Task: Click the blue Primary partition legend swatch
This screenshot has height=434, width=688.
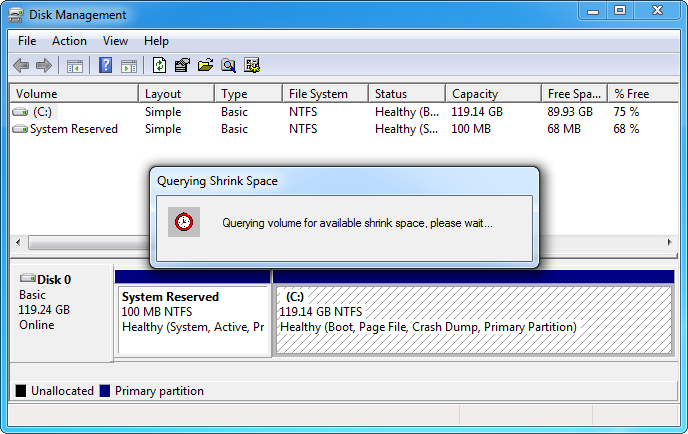Action: [104, 391]
